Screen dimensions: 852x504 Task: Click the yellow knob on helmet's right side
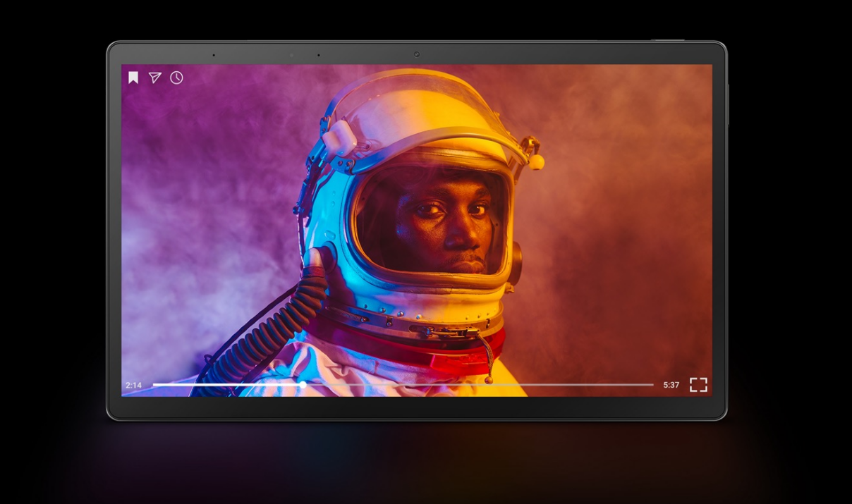point(537,163)
